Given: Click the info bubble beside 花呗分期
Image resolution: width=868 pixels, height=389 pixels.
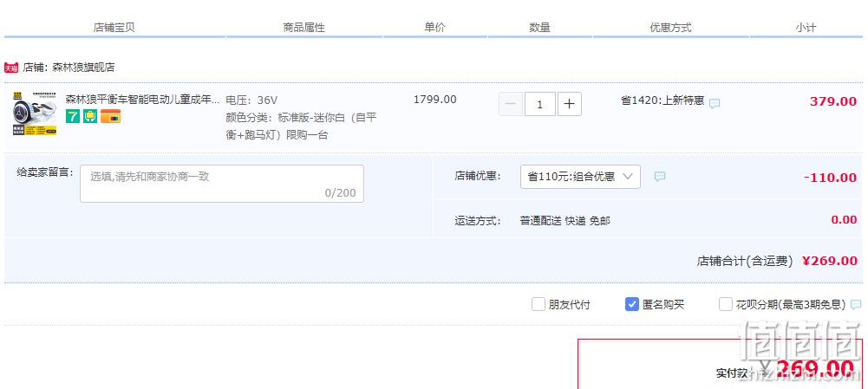Looking at the screenshot, I should pyautogui.click(x=856, y=304).
